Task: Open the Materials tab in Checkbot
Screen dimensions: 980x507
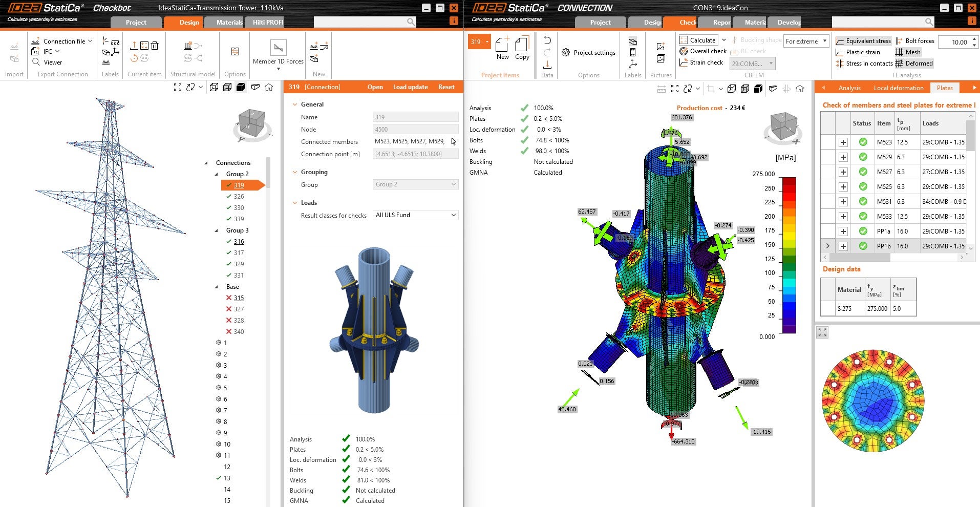Action: 228,22
